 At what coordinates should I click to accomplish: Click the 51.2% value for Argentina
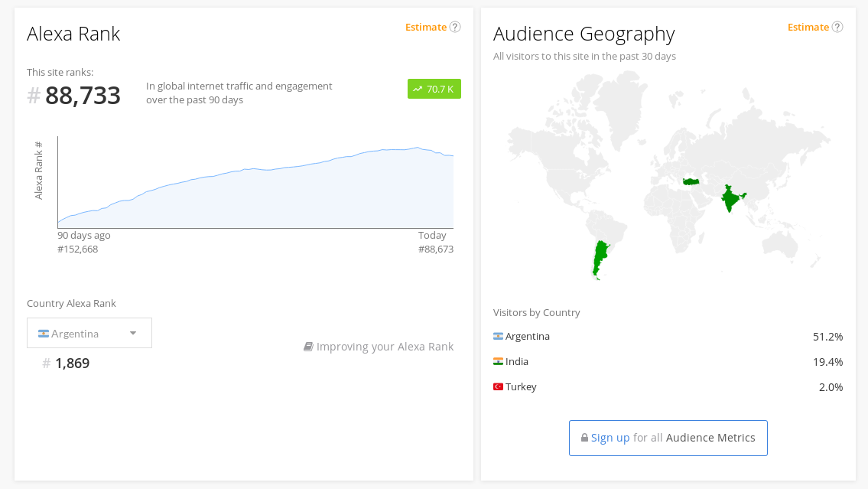pyautogui.click(x=827, y=337)
